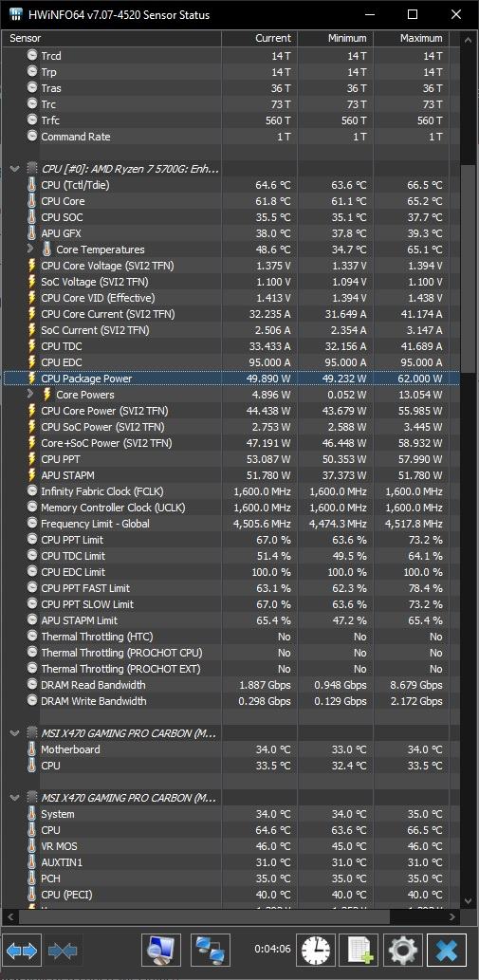Select the CPU (PECI) row
The image size is (479, 980).
tap(231, 895)
